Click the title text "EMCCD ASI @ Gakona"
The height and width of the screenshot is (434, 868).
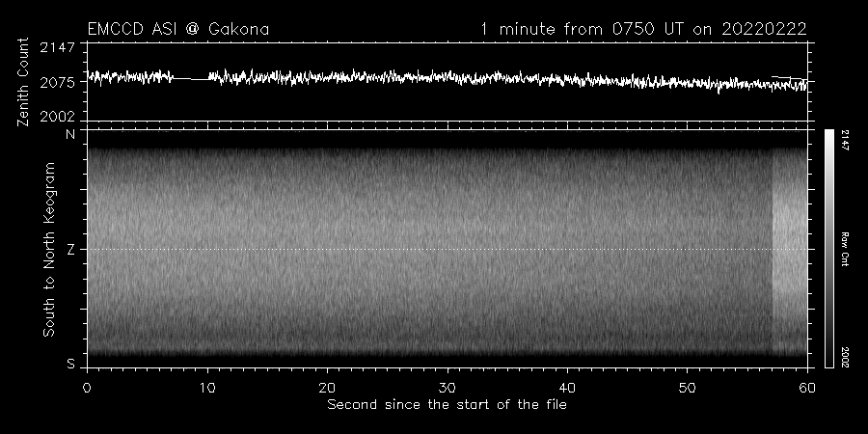click(x=178, y=29)
